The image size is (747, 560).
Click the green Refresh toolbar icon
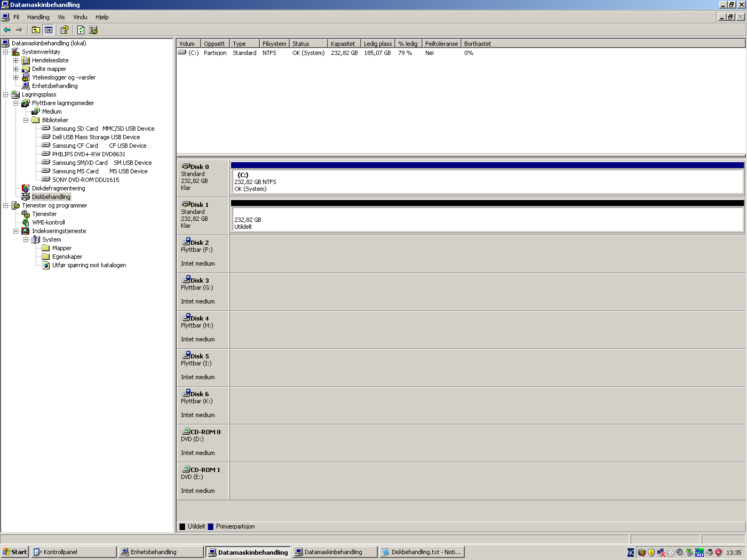click(81, 30)
